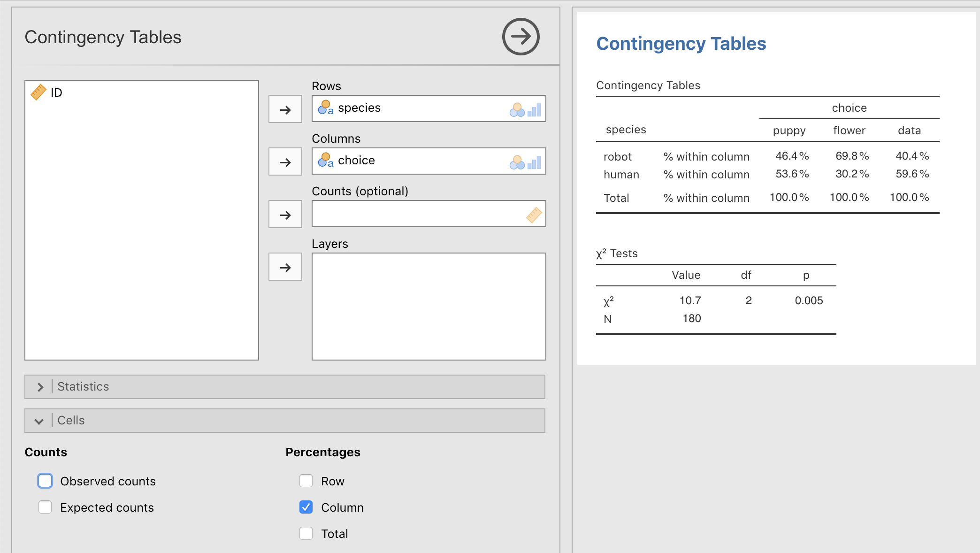Click the df value 2

[x=749, y=300]
